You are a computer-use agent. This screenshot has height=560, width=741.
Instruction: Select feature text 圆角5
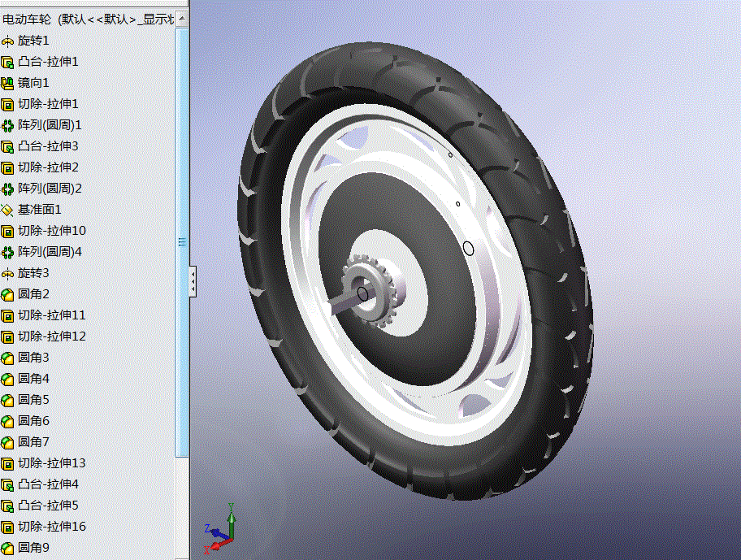point(33,400)
